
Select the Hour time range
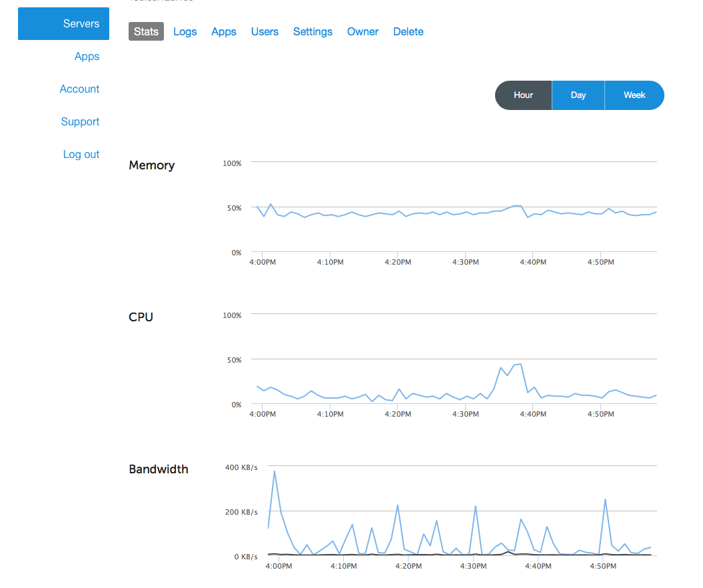pyautogui.click(x=523, y=95)
